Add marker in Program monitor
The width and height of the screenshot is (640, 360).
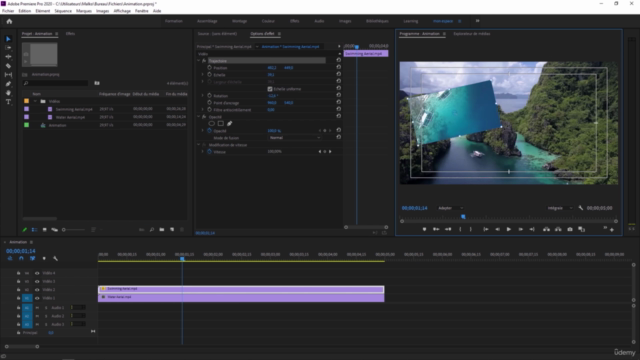pos(424,229)
